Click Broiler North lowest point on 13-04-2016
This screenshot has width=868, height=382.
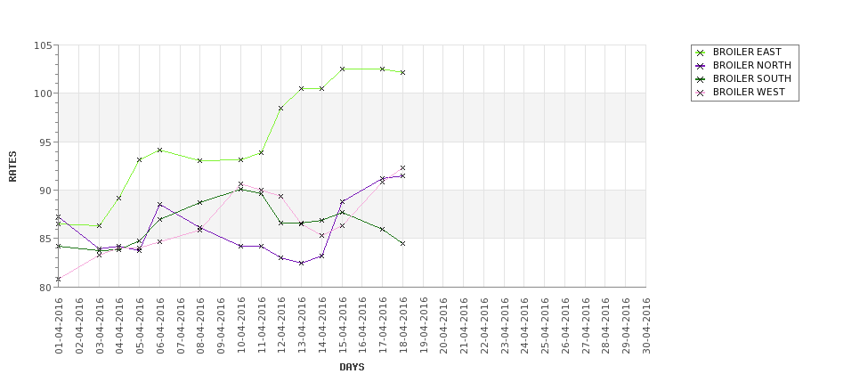tap(301, 263)
